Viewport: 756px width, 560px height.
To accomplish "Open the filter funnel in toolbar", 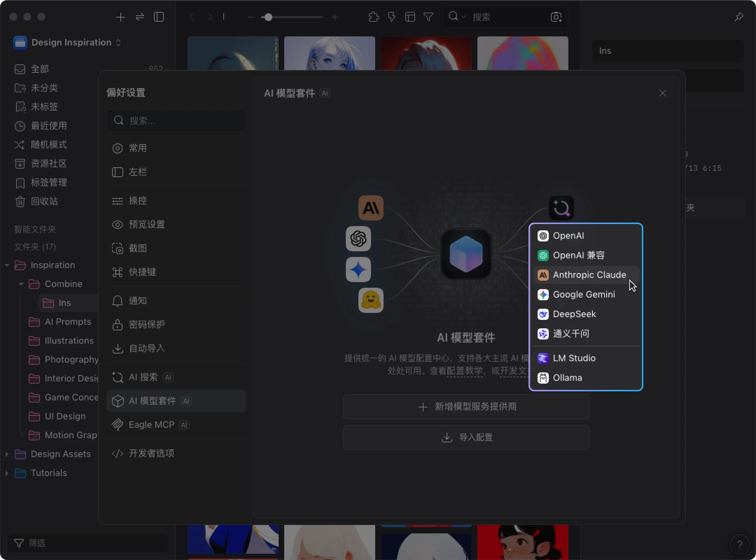I will (428, 17).
